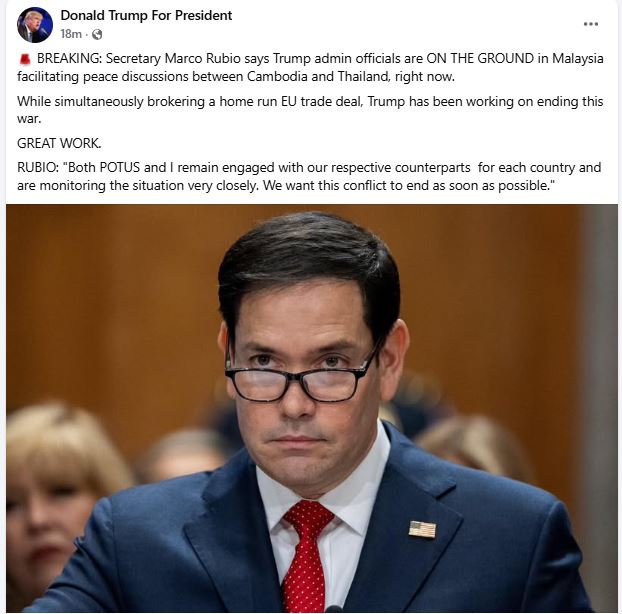Click the word BREAKING in the post
The image size is (622, 614).
(x=69, y=59)
